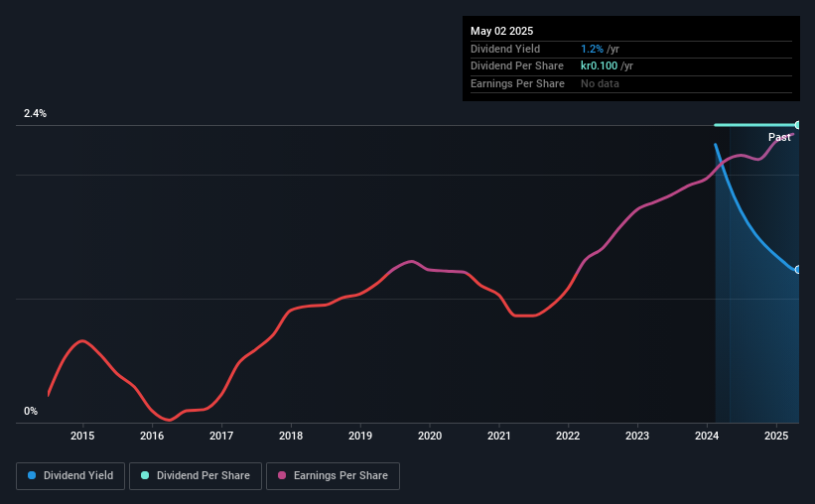Click the earnings peak near 2019-2020
Image resolution: width=815 pixels, height=504 pixels.
[411, 261]
